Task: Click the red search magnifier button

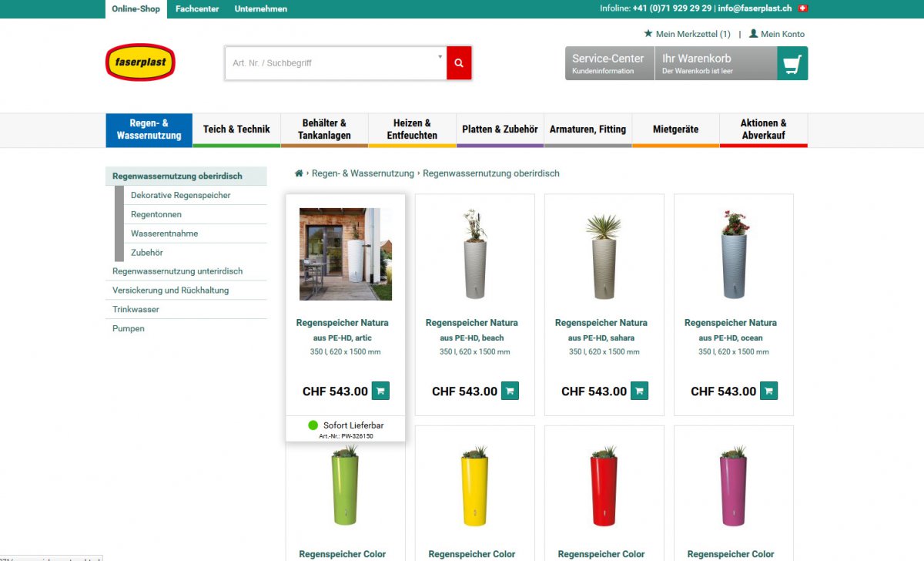Action: click(x=459, y=63)
